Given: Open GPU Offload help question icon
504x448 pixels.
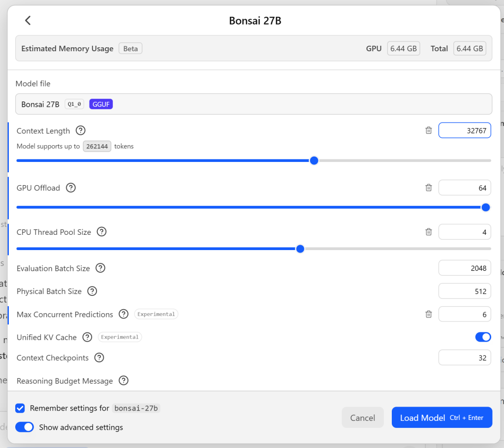Looking at the screenshot, I should point(71,188).
